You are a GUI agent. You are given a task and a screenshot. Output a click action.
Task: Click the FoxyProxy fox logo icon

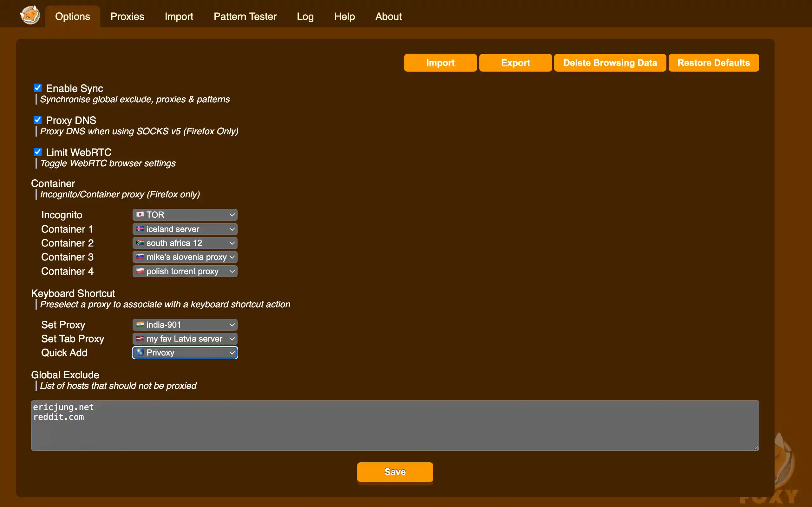30,16
